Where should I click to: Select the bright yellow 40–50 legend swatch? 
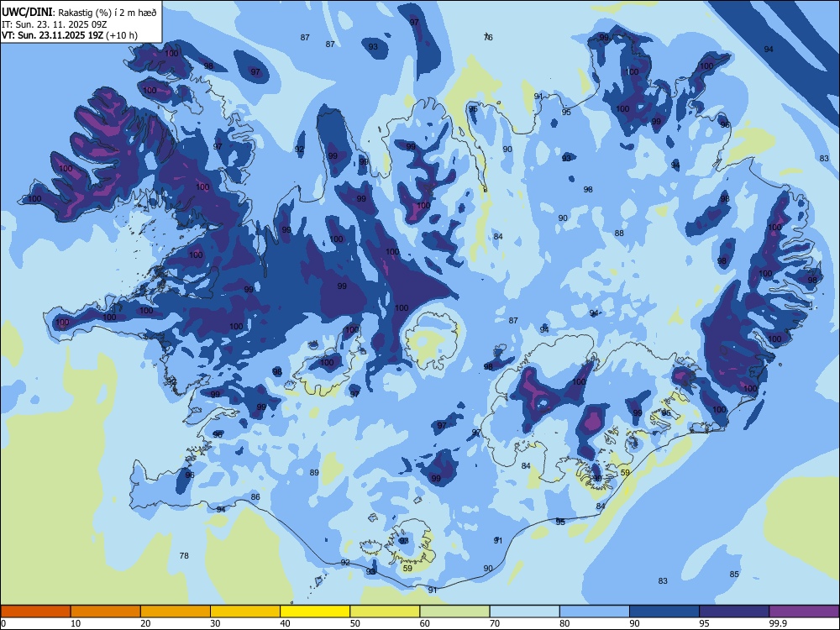tap(315, 612)
